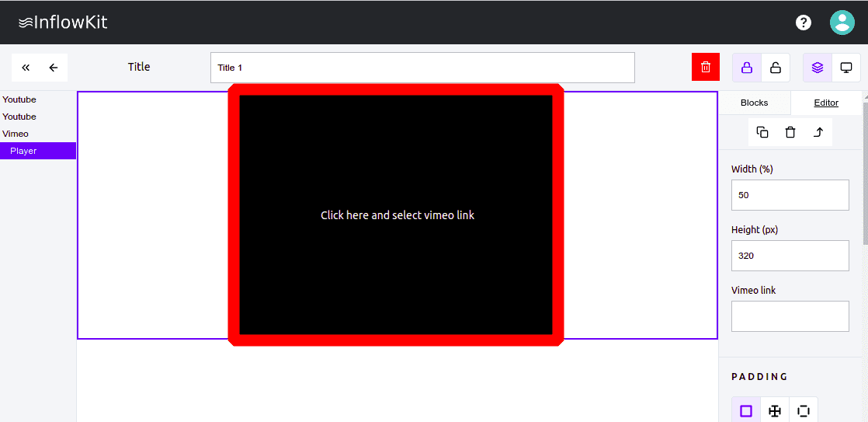The image size is (868, 422).
Task: Switch to the Editor tab
Action: pos(825,103)
